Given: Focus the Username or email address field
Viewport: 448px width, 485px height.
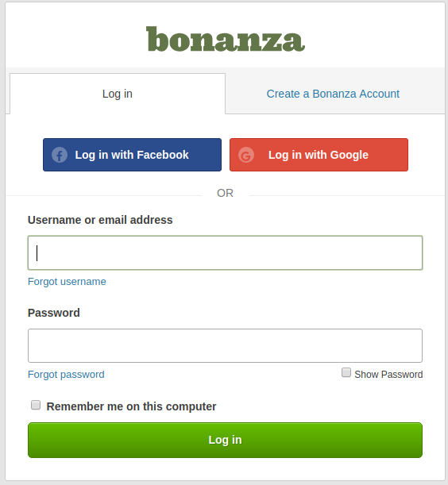Looking at the screenshot, I should [x=225, y=252].
